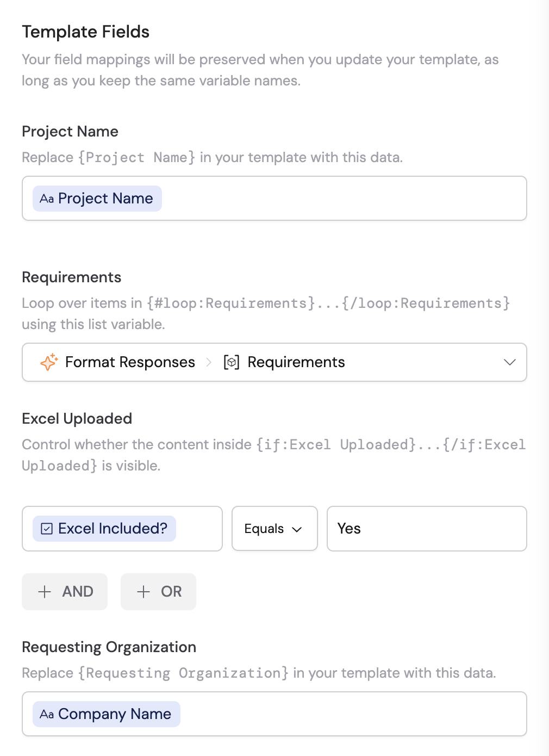Click the Requirements breadcrumb label

tap(296, 362)
